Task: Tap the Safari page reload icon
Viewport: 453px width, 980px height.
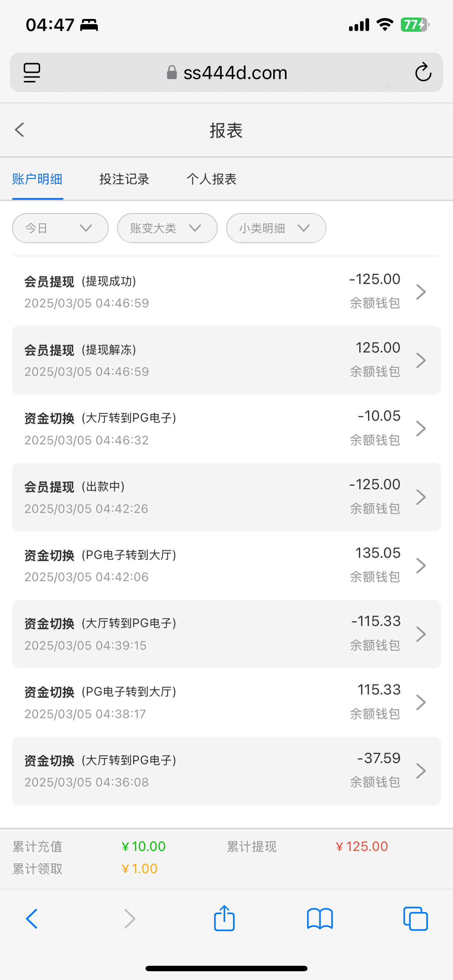Action: tap(423, 72)
